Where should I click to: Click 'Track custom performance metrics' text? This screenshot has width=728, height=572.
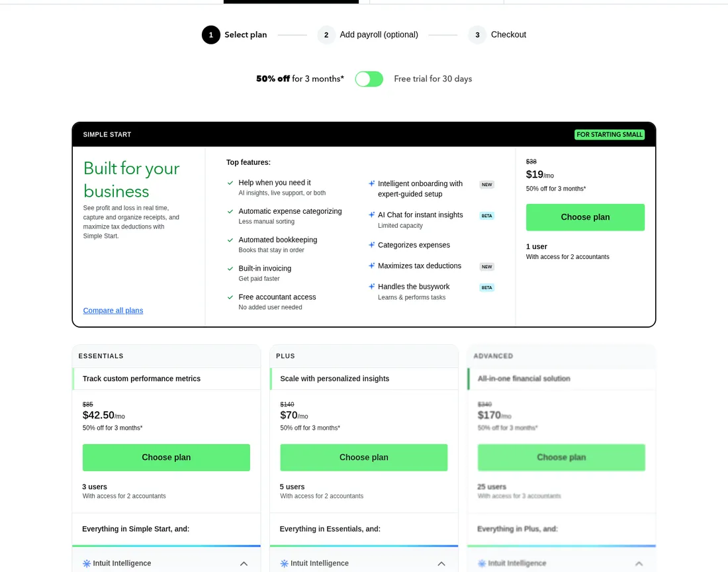point(142,379)
